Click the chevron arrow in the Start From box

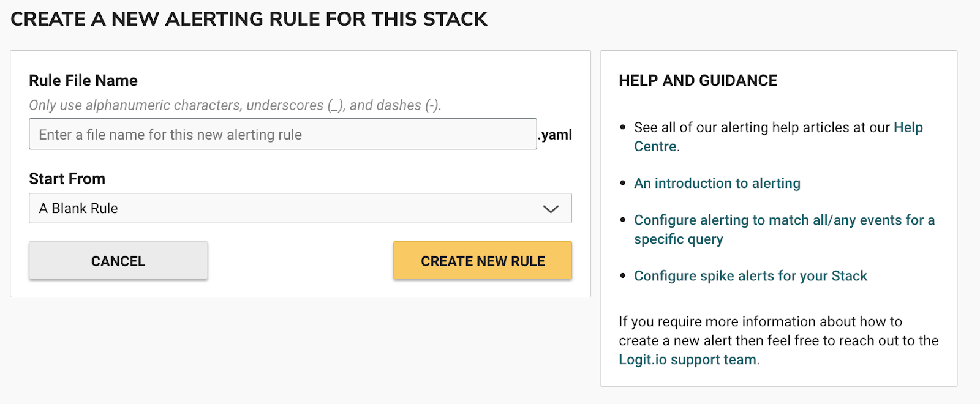pos(551,209)
